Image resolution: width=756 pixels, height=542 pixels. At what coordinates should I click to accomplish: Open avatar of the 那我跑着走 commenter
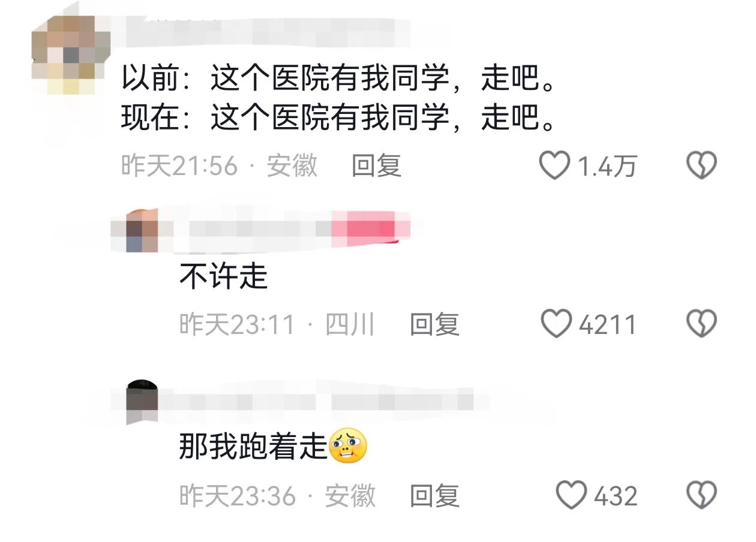[x=142, y=402]
